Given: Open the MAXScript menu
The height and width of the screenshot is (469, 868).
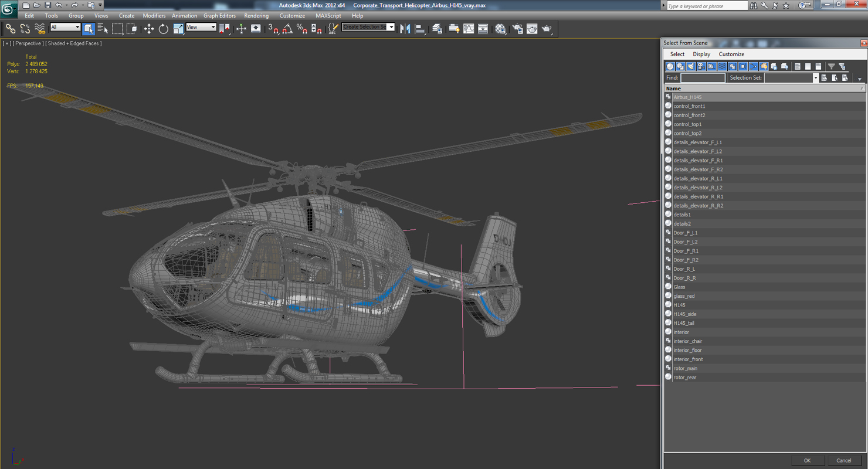Looking at the screenshot, I should tap(328, 16).
